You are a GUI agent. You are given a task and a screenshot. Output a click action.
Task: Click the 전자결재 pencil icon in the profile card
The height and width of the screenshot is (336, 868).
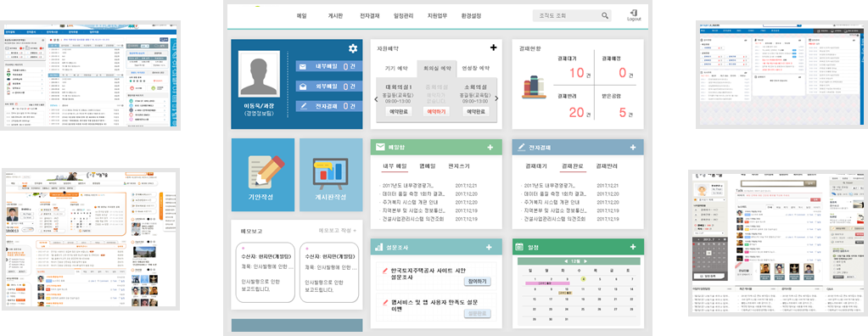click(x=303, y=106)
